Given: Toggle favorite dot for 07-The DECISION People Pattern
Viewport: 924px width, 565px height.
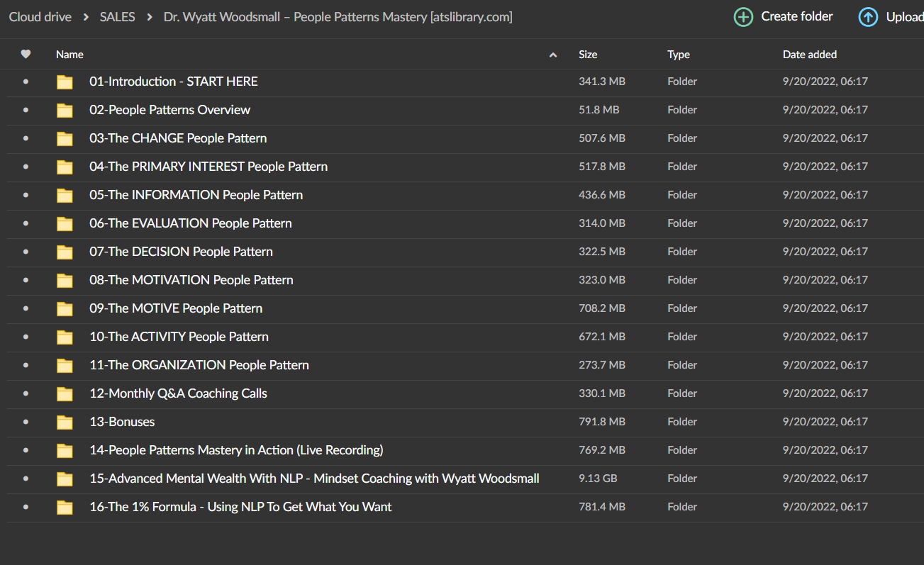Looking at the screenshot, I should point(26,252).
